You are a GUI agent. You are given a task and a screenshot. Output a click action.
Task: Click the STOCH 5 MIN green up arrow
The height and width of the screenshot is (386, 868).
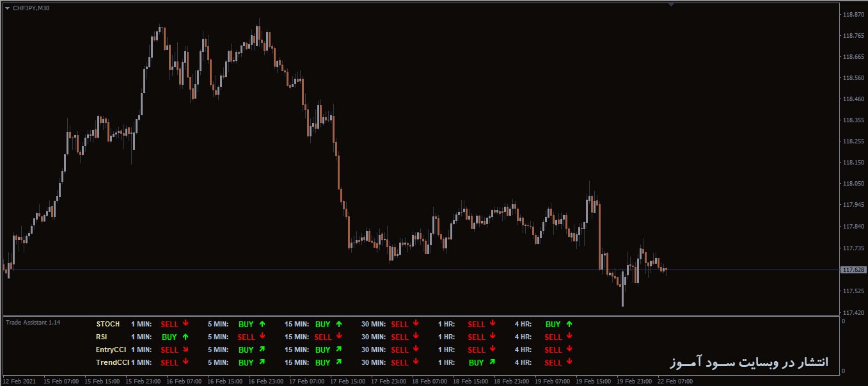point(262,324)
